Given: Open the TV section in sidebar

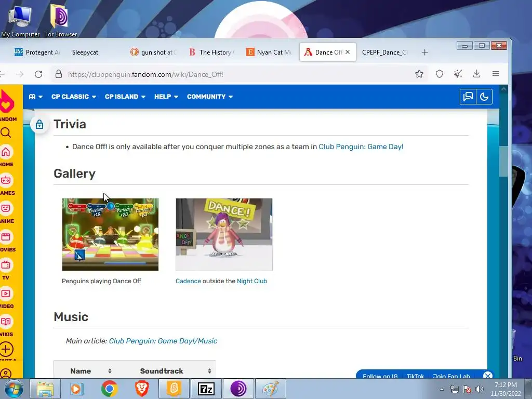Looking at the screenshot, I should 6,270.
